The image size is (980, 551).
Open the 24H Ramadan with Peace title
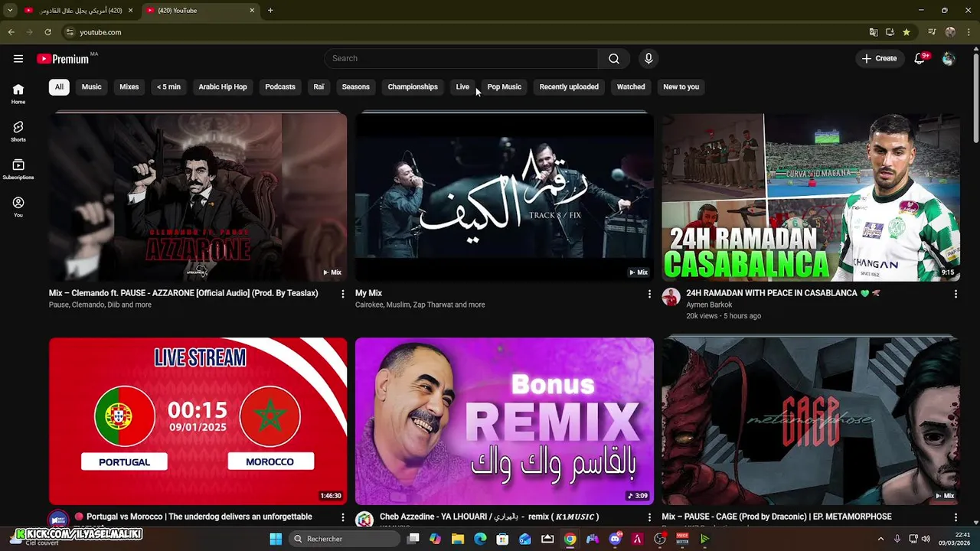(783, 293)
